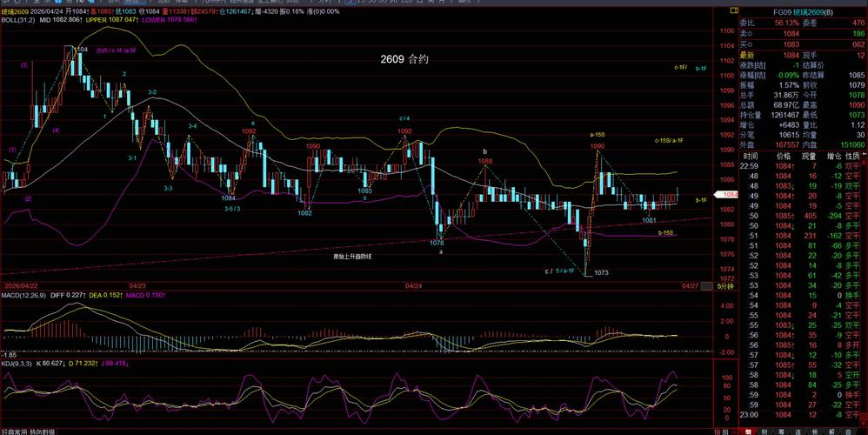Click the a-15S wave annotation
Image resolution: width=868 pixels, height=435 pixels.
(598, 135)
